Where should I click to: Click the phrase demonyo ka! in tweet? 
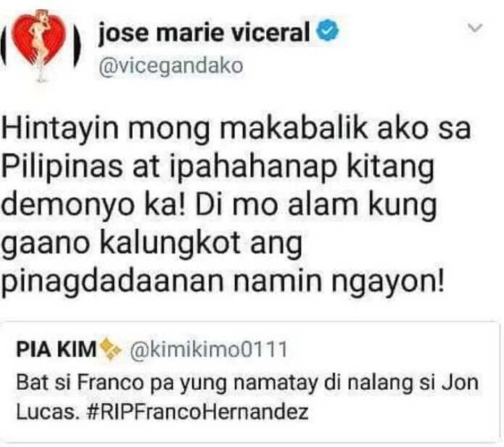94,206
